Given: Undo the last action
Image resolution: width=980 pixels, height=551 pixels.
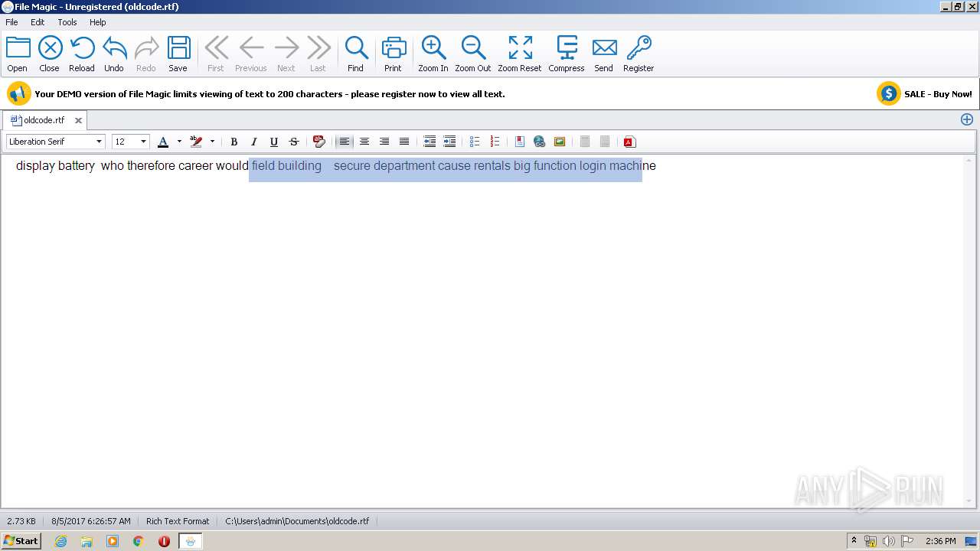Looking at the screenshot, I should pyautogui.click(x=114, y=54).
